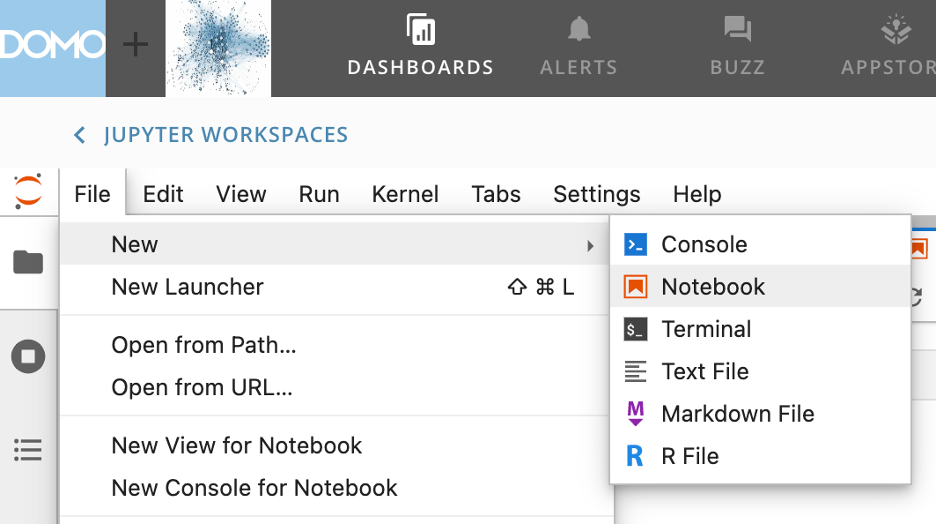Go back to Jupyter Workspaces
Screen dimensions: 936x524
point(226,135)
